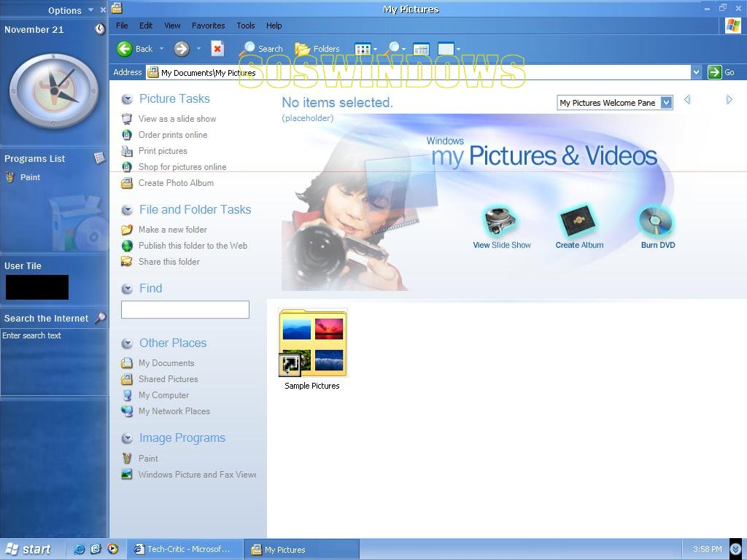Click the Create Album icon
747x560 pixels.
click(x=578, y=221)
